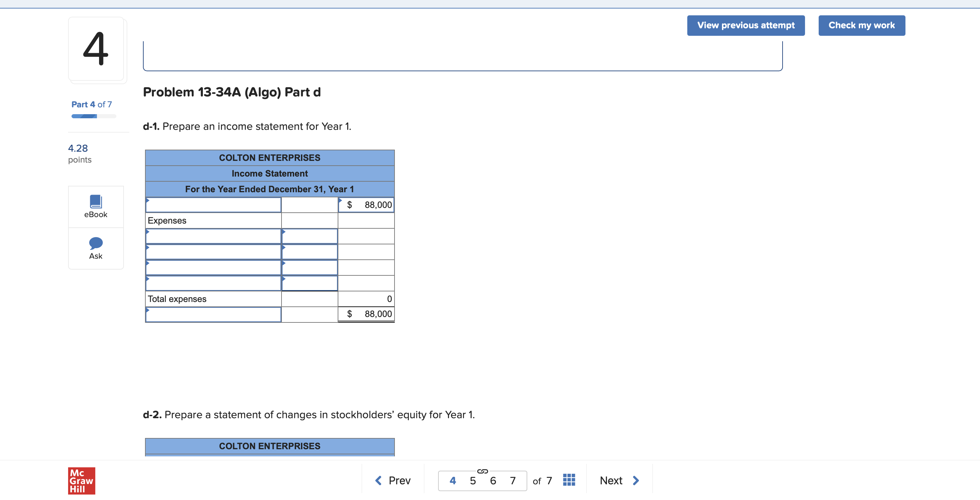Click the Part 4 of 7 progress bar
This screenshot has height=500, width=980.
point(94,116)
